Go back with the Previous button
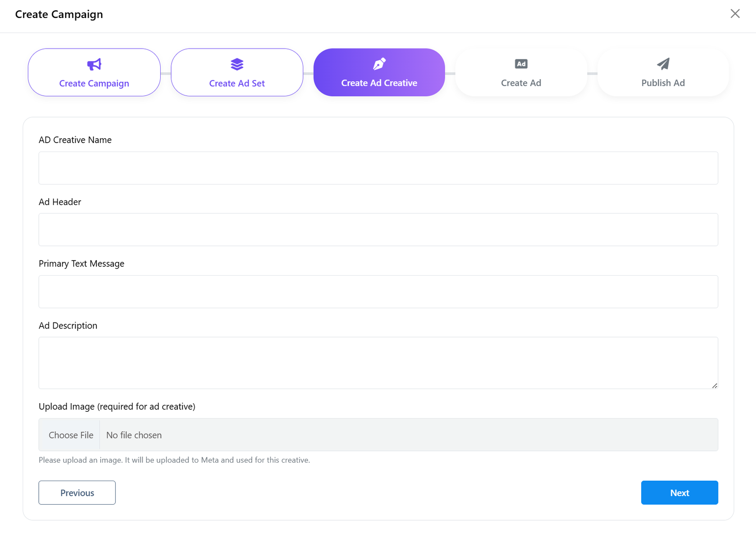This screenshot has width=756, height=550. [x=77, y=493]
